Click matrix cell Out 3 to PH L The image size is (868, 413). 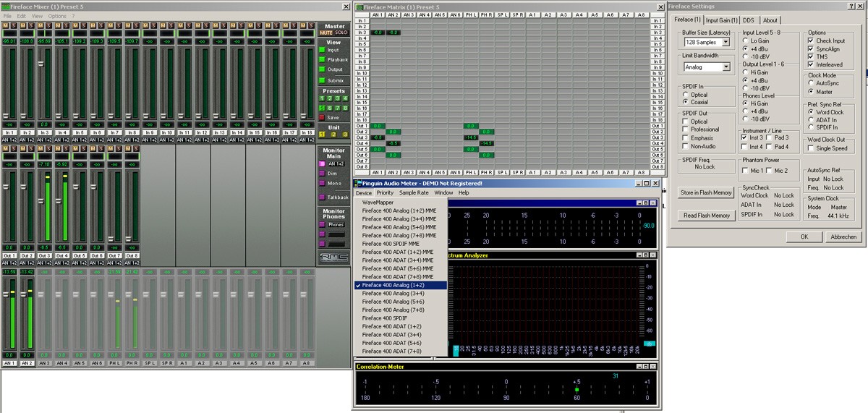(471, 137)
